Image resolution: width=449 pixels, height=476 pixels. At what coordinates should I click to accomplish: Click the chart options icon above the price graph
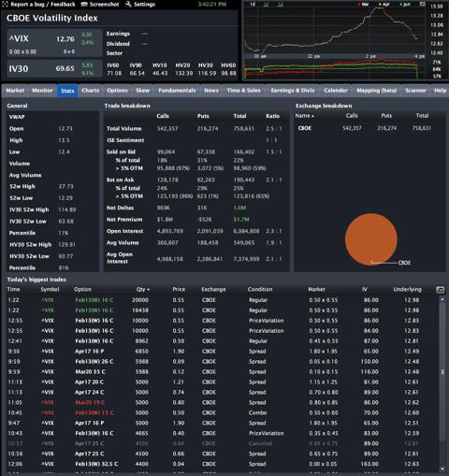click(x=422, y=5)
